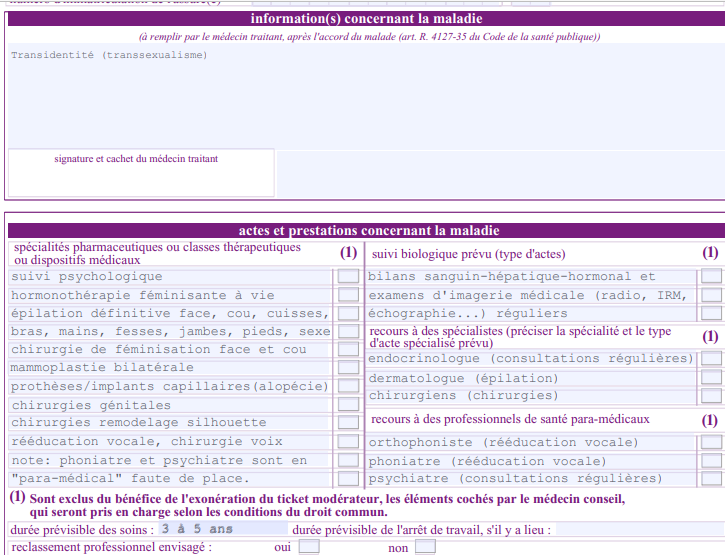Click the 'signature et cachet du médecin traitant' box
Screen dimensions: 725x555
pos(141,173)
